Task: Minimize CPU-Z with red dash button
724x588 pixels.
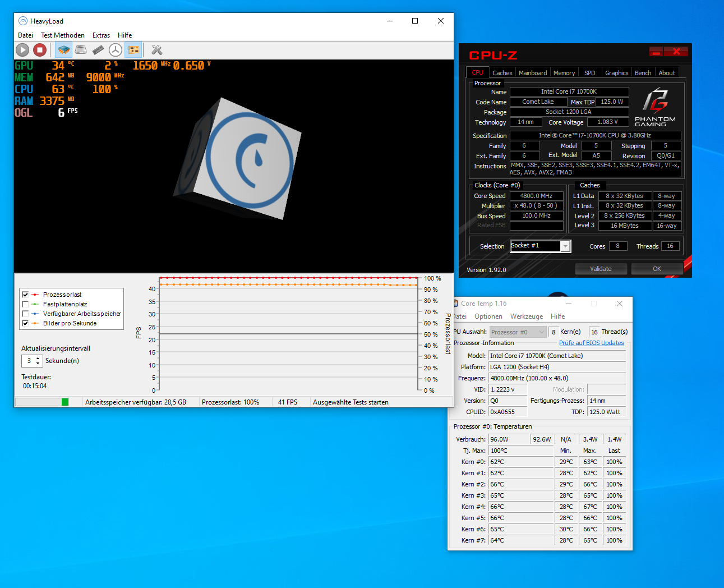Action: pyautogui.click(x=656, y=52)
